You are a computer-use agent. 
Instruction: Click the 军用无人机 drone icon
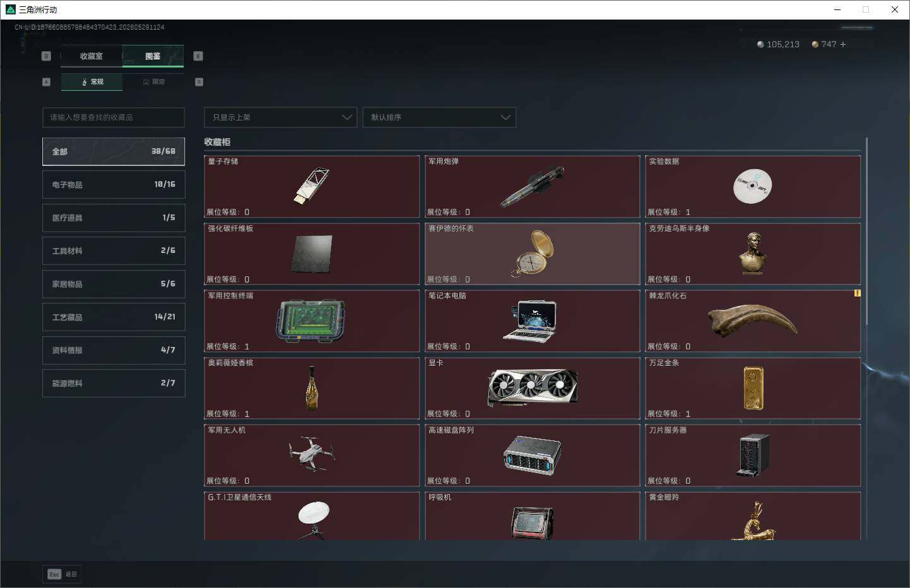click(311, 454)
